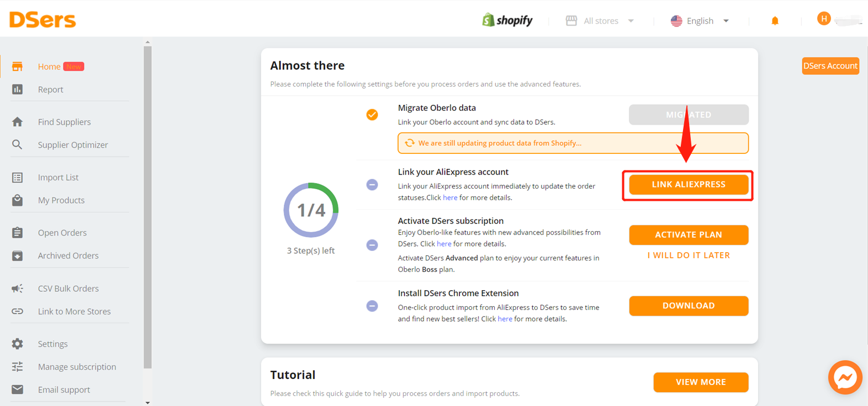Click the Report bar chart icon
This screenshot has height=406, width=868.
coord(17,89)
